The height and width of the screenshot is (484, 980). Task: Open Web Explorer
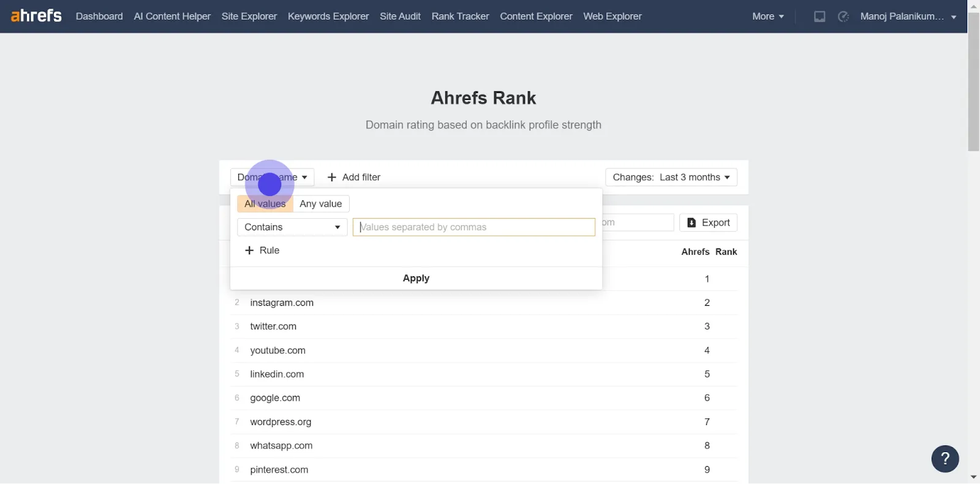pos(612,17)
